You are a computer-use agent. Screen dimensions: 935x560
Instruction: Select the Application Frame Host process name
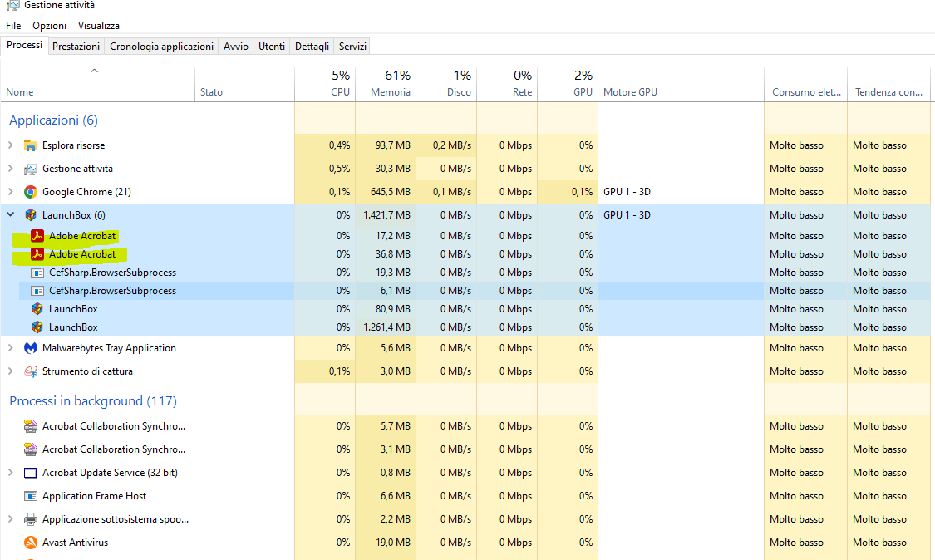pos(94,496)
